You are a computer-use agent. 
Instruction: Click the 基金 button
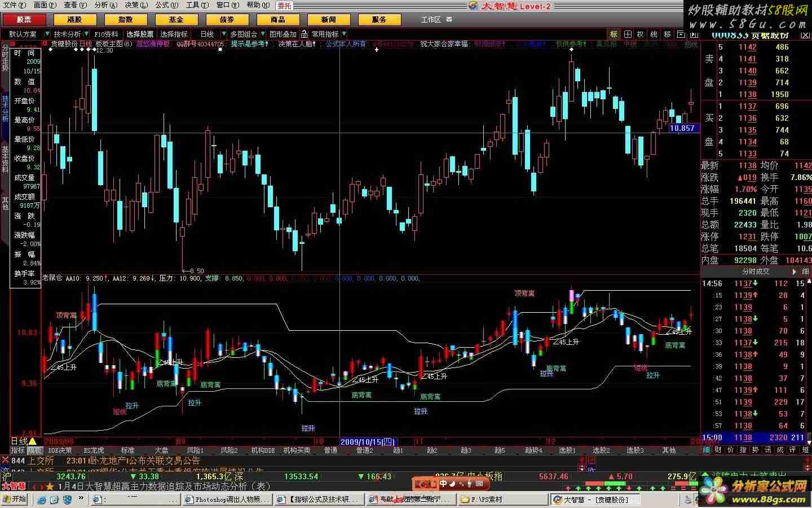pos(176,19)
